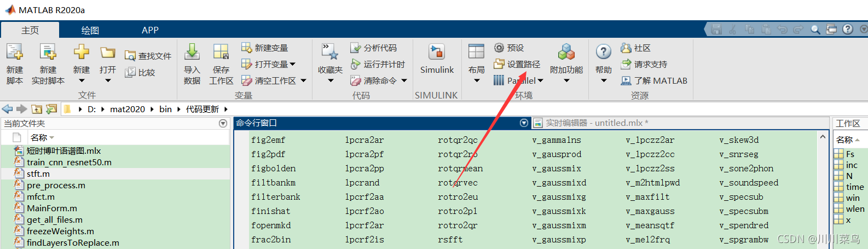Open Preferences (预设)

click(x=509, y=48)
